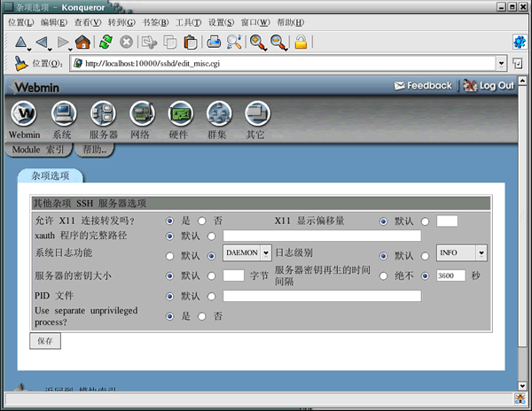Open the 位置(L) menu
This screenshot has width=532, height=411.
20,22
